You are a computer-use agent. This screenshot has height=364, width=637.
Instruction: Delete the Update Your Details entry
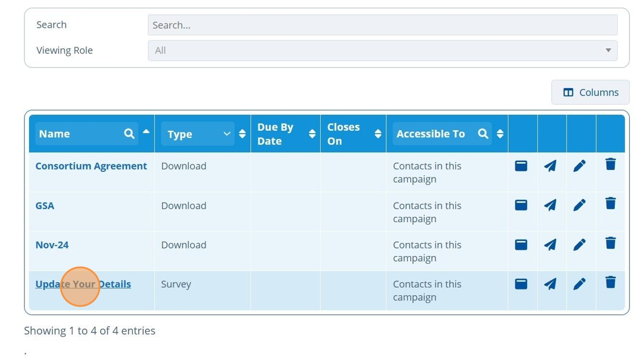point(610,283)
